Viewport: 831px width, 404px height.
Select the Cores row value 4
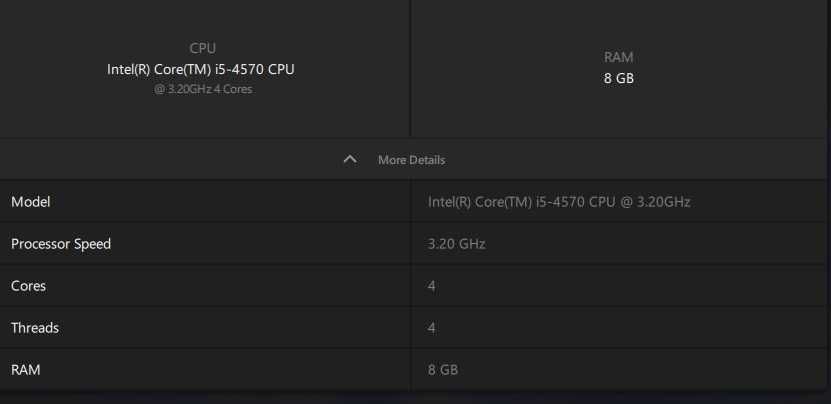[x=432, y=286]
